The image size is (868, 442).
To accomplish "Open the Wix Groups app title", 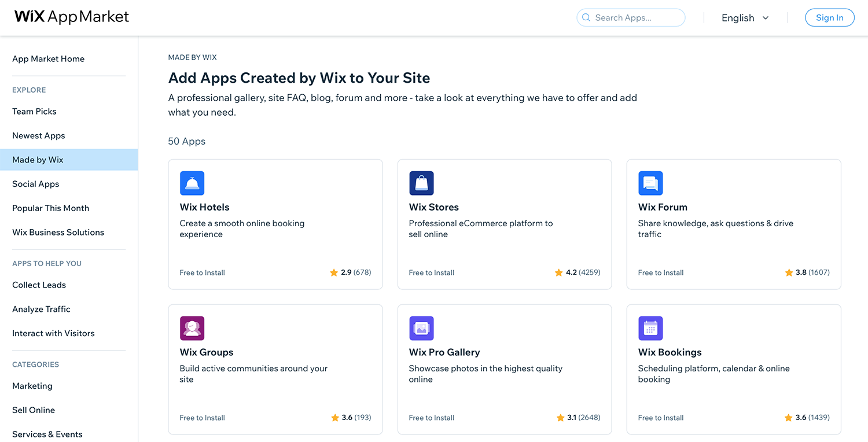I will coord(207,352).
